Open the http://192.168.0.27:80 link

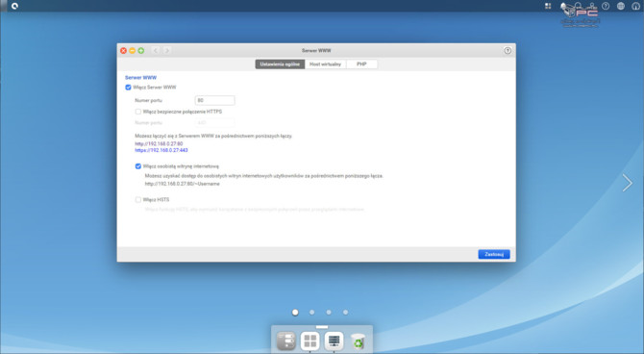point(159,144)
